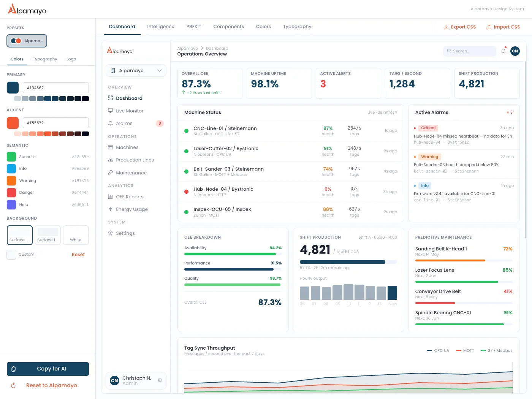
Task: Open the Dashboard top tab
Action: (x=122, y=27)
